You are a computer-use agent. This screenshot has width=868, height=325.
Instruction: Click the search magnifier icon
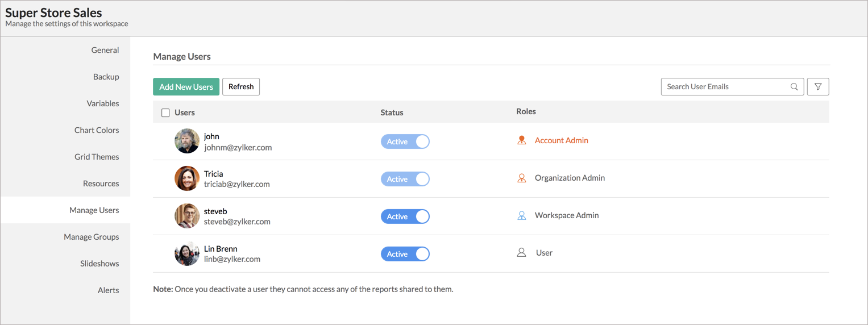(794, 87)
